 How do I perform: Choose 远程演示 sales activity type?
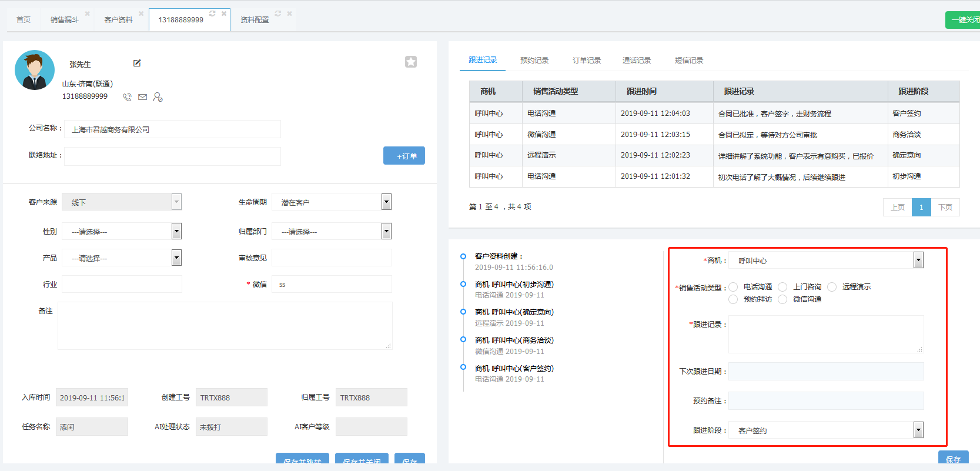coord(832,287)
